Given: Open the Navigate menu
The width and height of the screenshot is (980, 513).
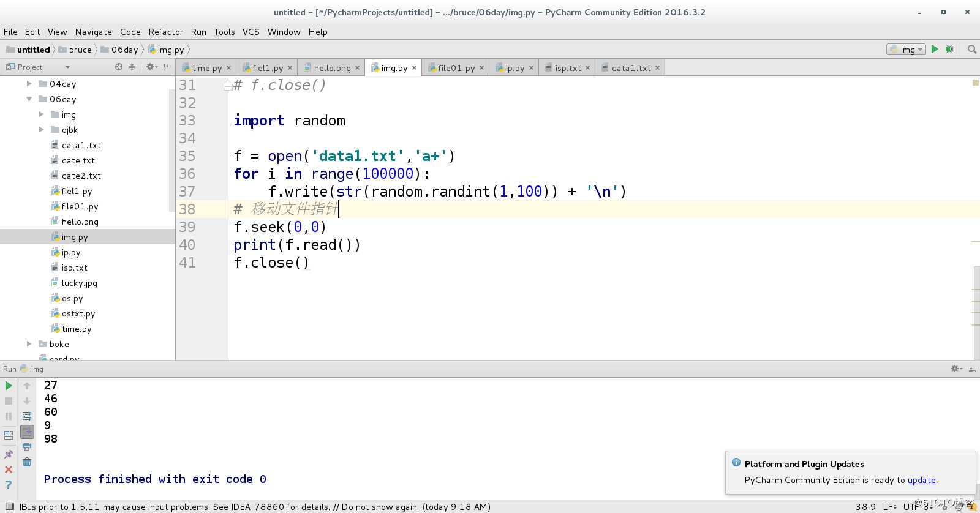Looking at the screenshot, I should click(94, 32).
